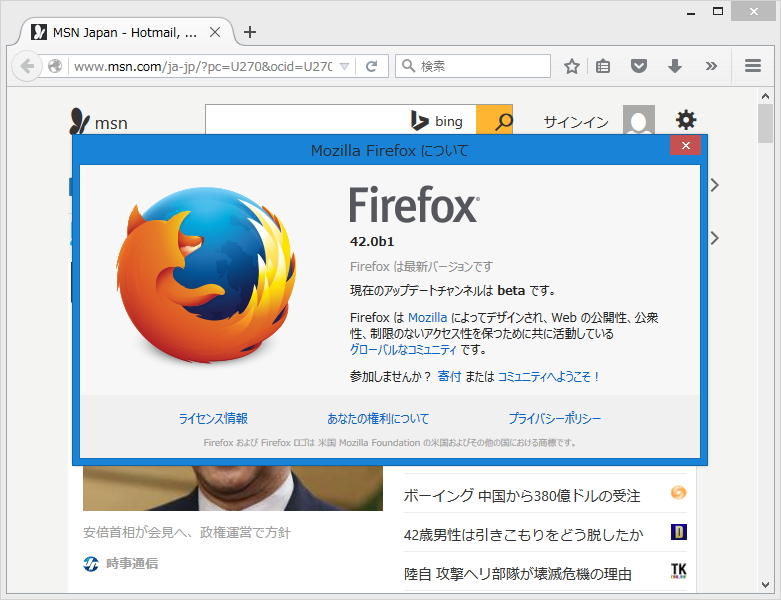Click the サインイン sign-in link
The image size is (781, 600).
point(576,122)
